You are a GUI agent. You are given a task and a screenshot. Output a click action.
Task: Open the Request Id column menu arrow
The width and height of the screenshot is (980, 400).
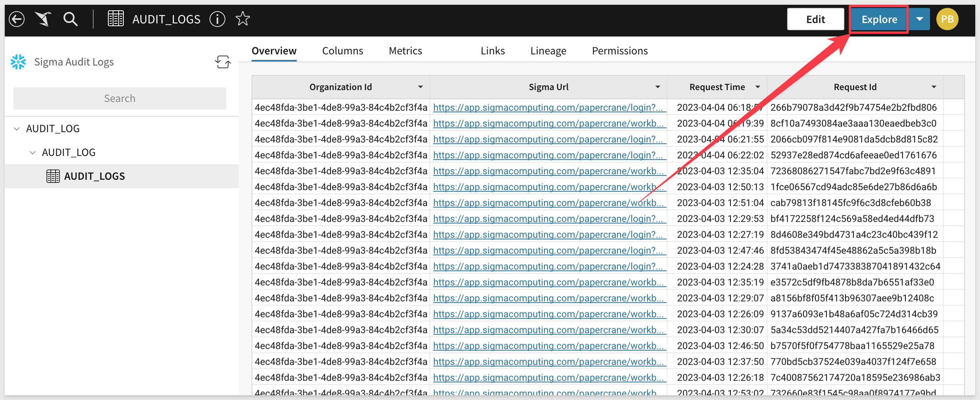pos(934,87)
